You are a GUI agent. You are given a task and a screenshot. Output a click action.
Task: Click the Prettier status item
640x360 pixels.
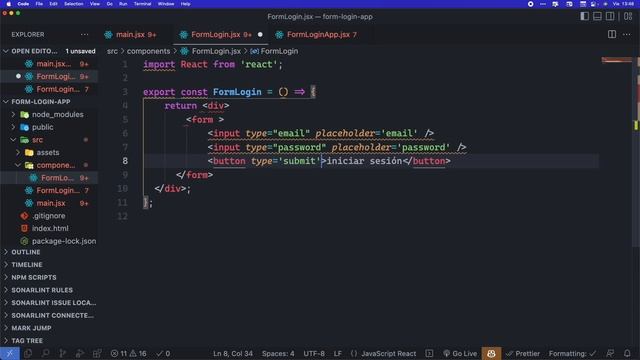(x=523, y=353)
